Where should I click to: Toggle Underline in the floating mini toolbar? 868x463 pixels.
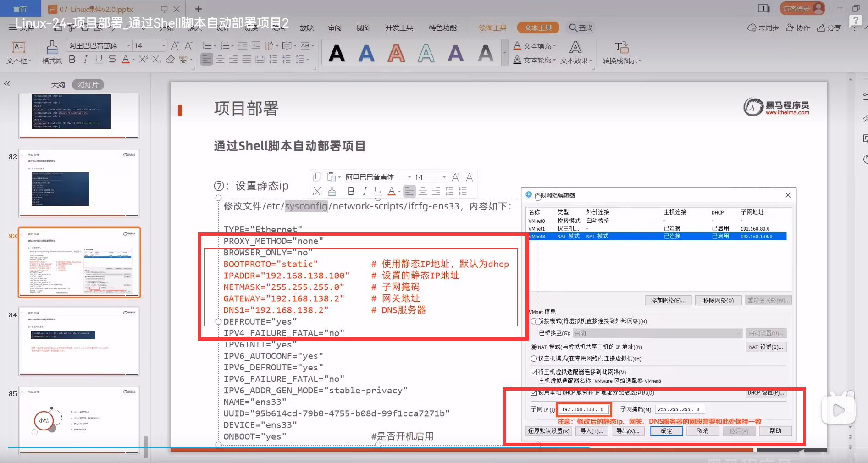(378, 191)
